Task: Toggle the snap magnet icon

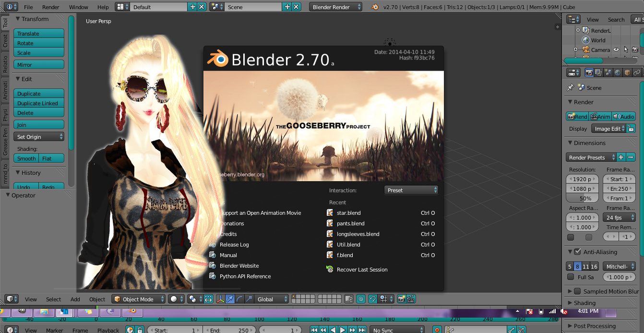Action: 372,299
